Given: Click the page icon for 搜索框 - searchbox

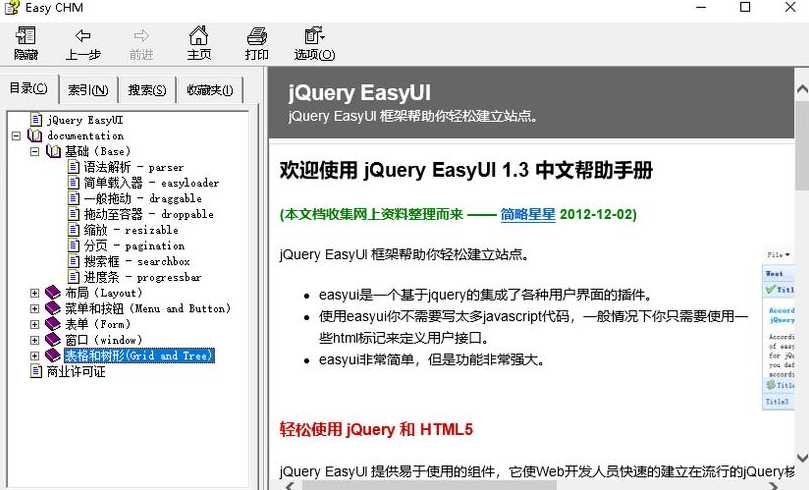Looking at the screenshot, I should [74, 261].
